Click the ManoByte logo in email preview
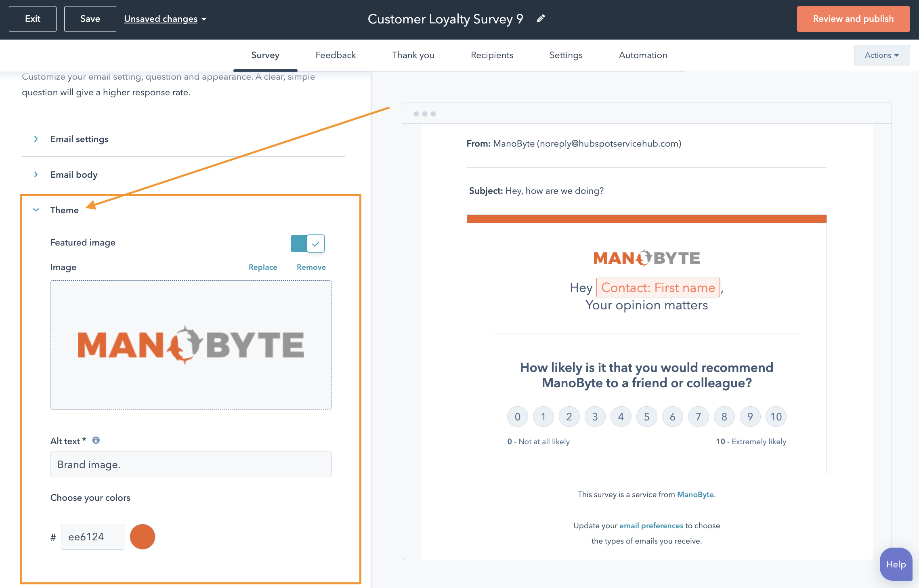The height and width of the screenshot is (588, 919). click(647, 258)
